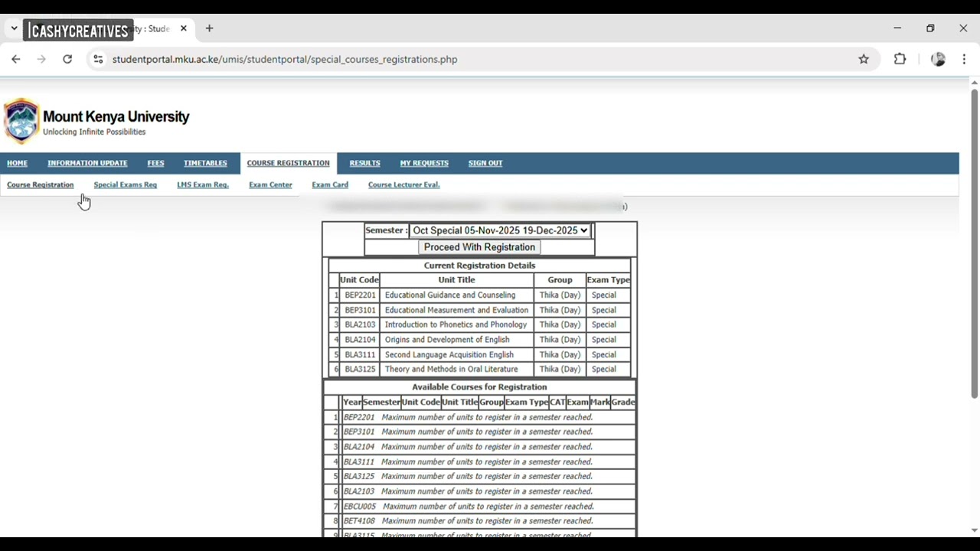Click Thika (Day) group for BEP2201 row

point(560,295)
